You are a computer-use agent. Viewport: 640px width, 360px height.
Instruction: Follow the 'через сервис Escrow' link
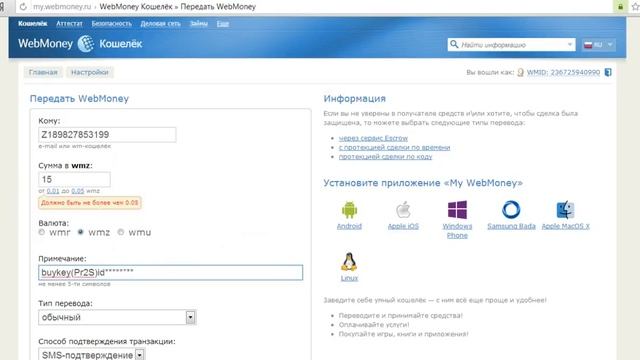click(373, 138)
